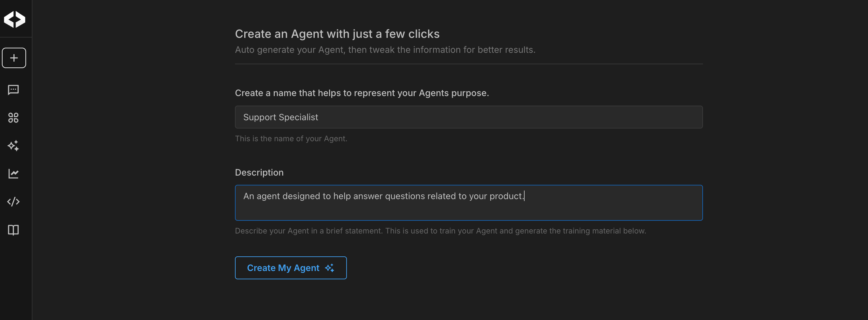Click the app logo in the sidebar
This screenshot has width=868, height=320.
(15, 19)
